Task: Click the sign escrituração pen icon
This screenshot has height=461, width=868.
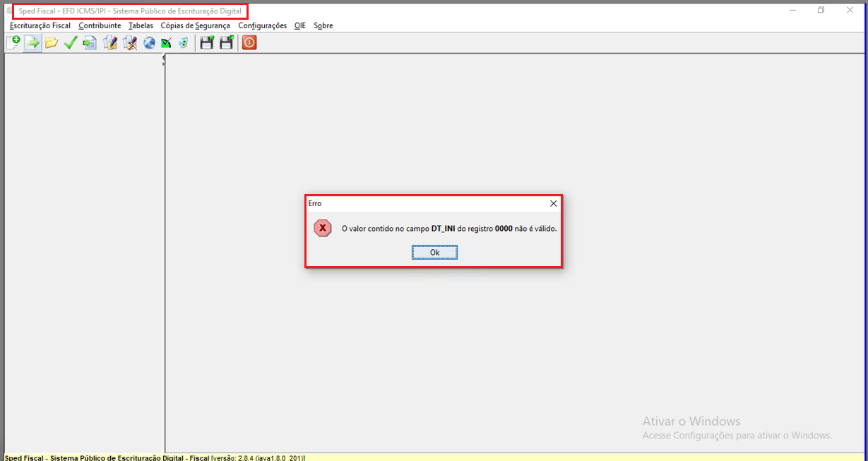Action: [x=109, y=43]
